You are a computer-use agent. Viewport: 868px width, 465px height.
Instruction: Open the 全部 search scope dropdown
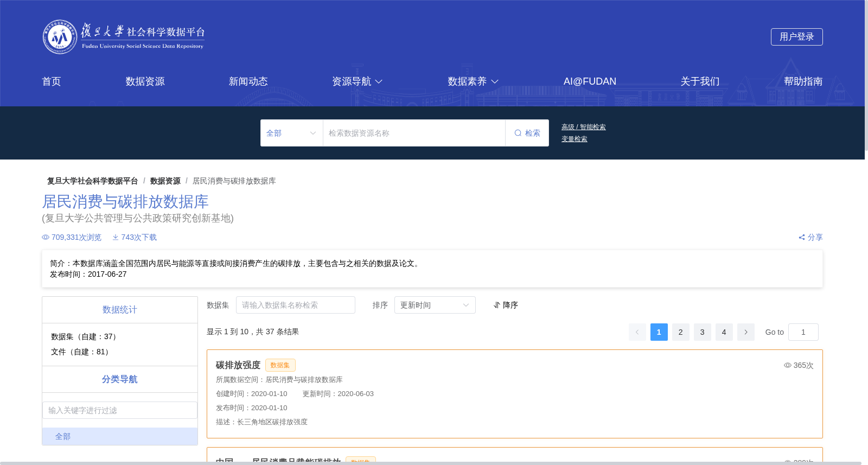[x=292, y=133]
